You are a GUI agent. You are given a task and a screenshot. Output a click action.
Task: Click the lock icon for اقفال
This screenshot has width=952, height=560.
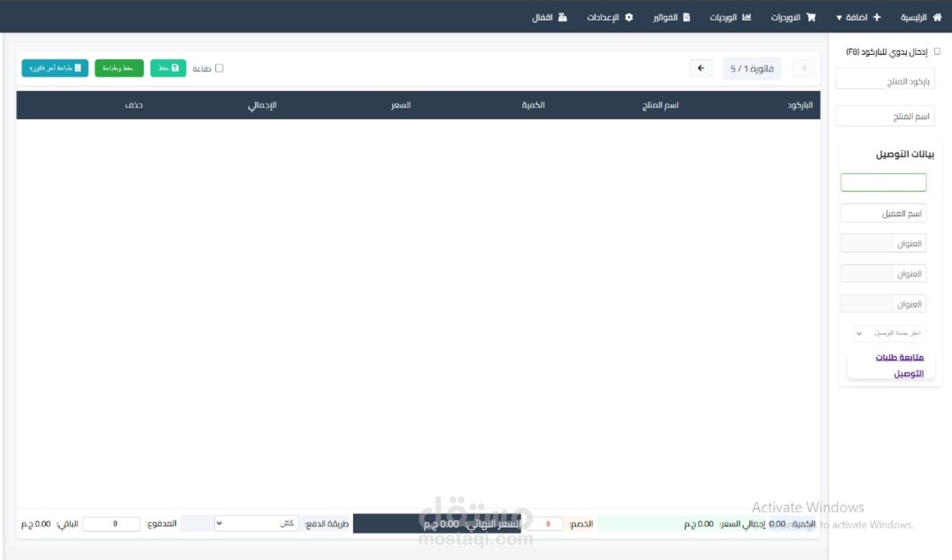coord(563,17)
